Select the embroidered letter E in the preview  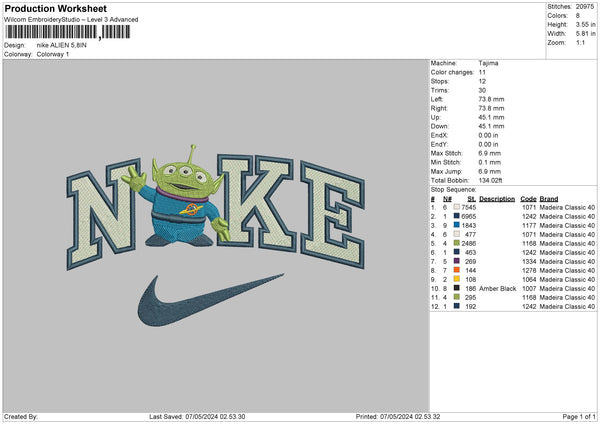(332, 215)
